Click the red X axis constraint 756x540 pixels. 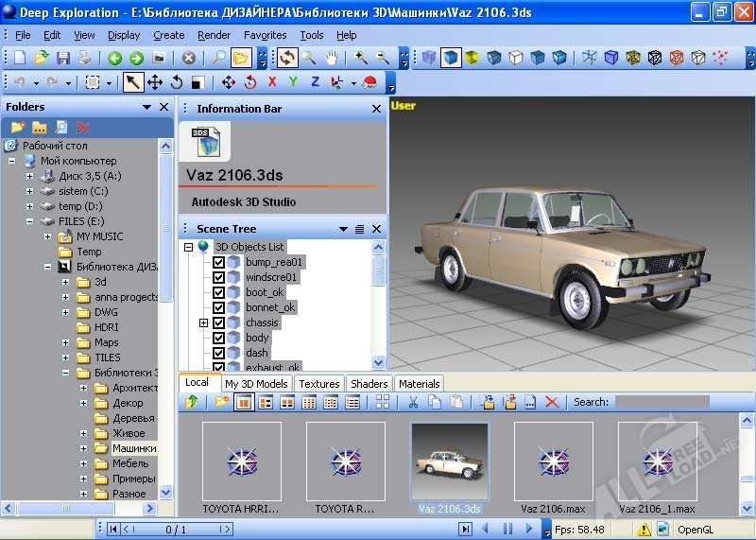point(272,83)
